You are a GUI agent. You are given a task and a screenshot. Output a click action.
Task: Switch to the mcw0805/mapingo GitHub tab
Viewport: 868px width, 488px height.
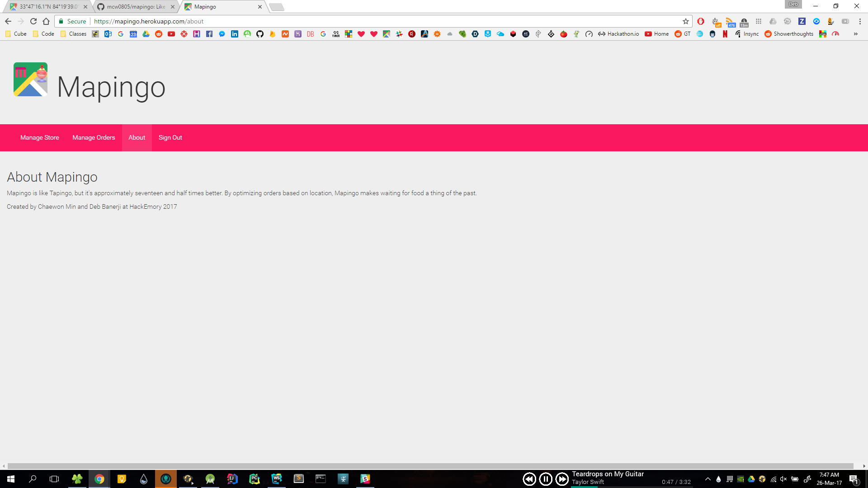[136, 7]
